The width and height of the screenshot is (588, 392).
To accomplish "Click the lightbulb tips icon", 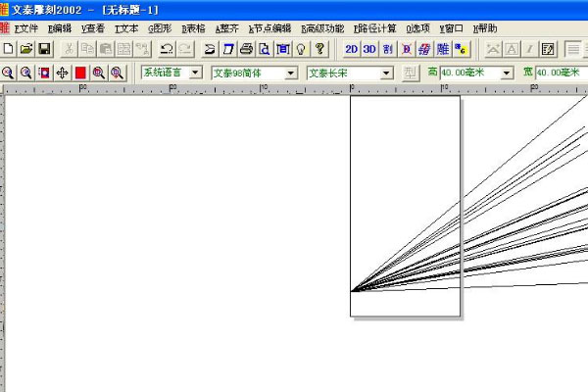I will [x=301, y=48].
